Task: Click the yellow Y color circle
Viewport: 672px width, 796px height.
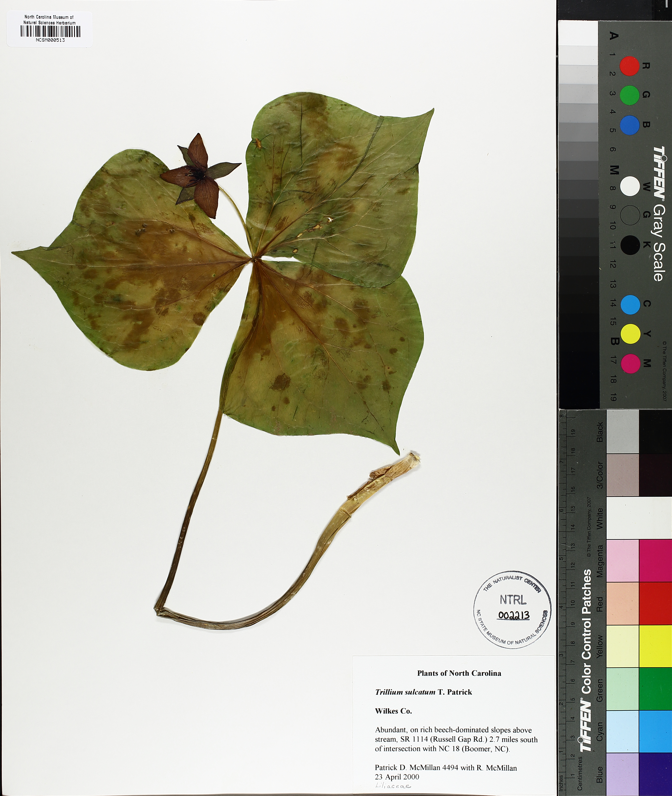Action: tap(630, 334)
